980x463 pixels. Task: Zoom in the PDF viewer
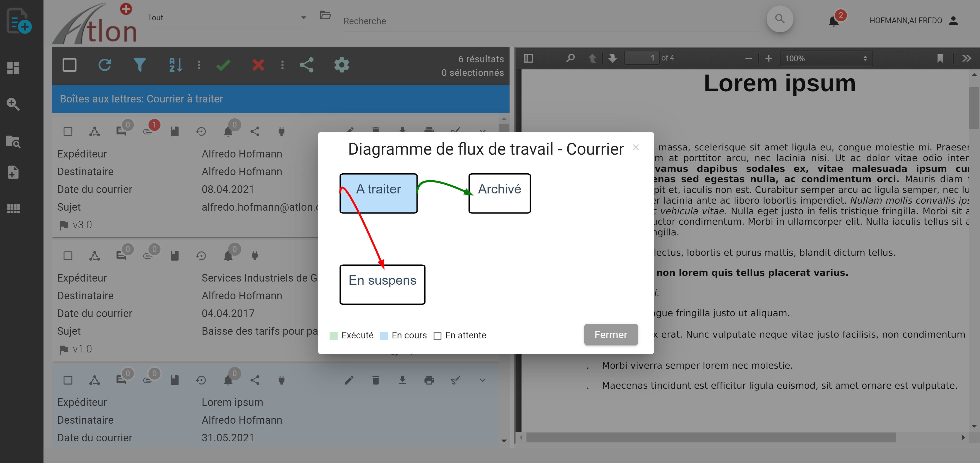click(768, 58)
